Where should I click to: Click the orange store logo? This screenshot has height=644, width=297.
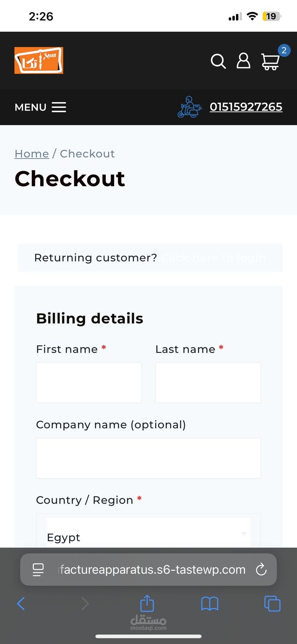pos(39,61)
